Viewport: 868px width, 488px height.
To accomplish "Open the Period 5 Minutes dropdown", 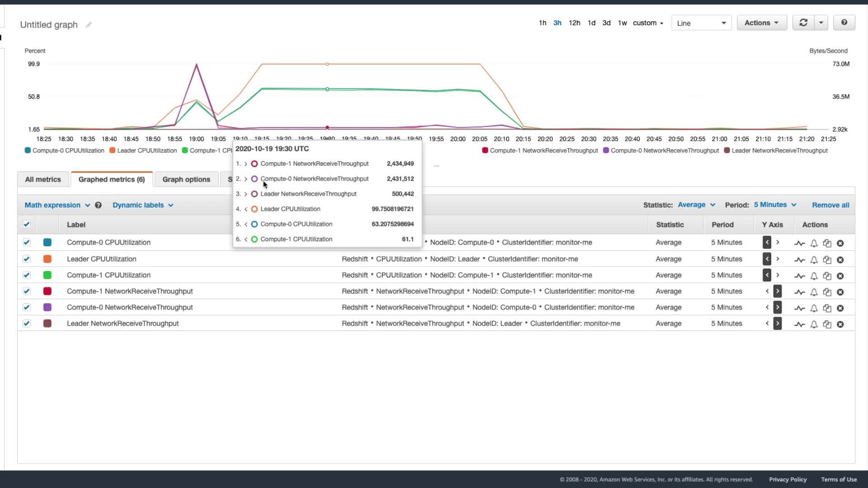I will tap(775, 205).
